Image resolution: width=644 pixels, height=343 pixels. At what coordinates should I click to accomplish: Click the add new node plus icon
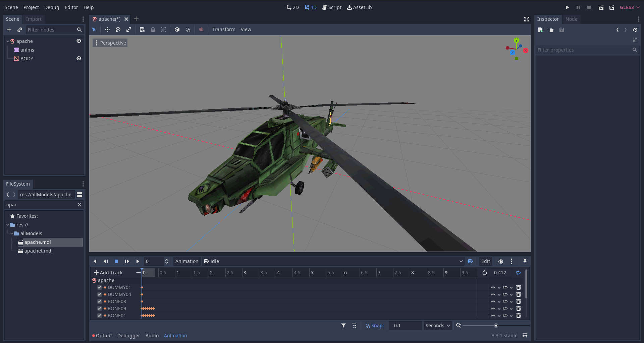pyautogui.click(x=9, y=30)
